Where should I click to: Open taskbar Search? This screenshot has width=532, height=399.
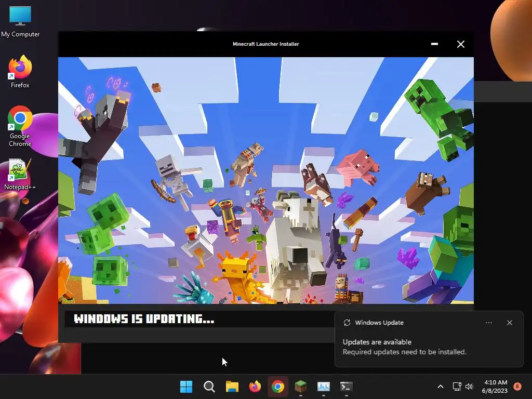coord(209,387)
